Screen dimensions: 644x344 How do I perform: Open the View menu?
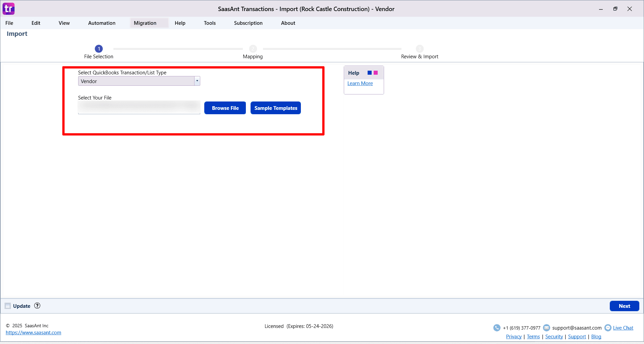tap(64, 23)
